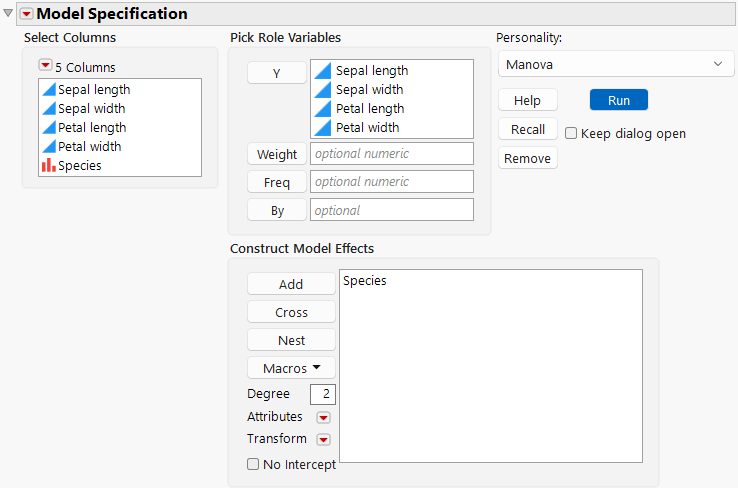Open the Personality dropdown showing Manova

pos(615,64)
